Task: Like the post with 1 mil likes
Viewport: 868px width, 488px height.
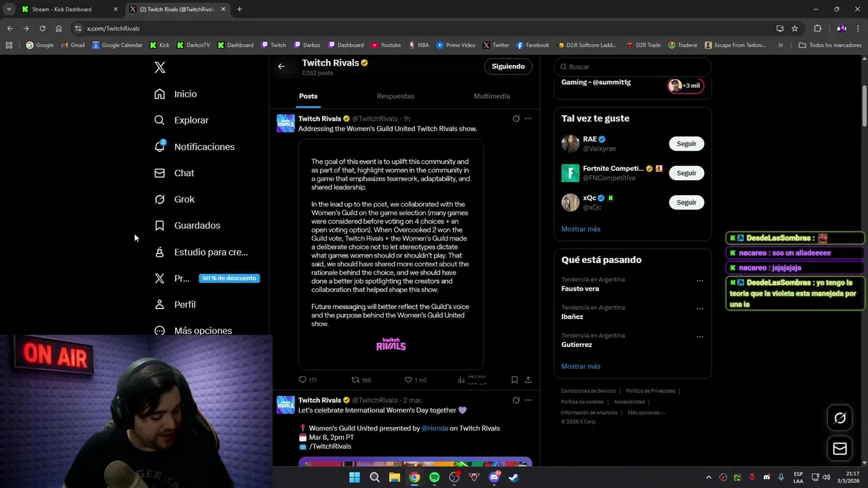Action: click(x=415, y=380)
